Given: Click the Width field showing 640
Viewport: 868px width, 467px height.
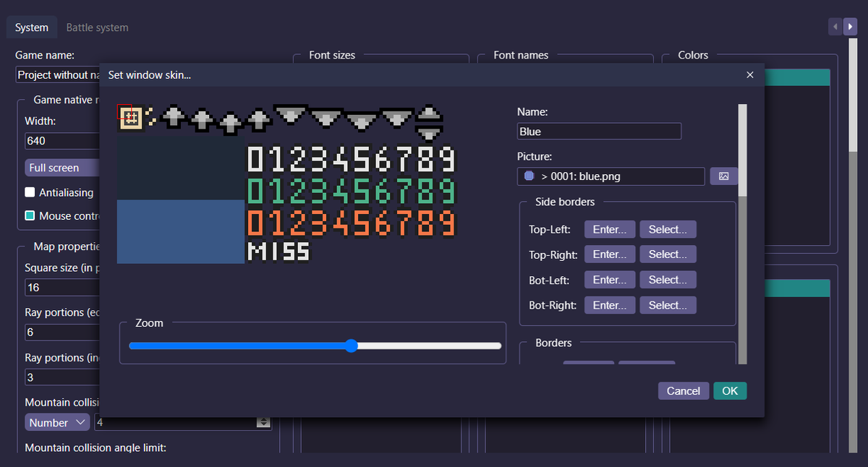Looking at the screenshot, I should click(61, 141).
